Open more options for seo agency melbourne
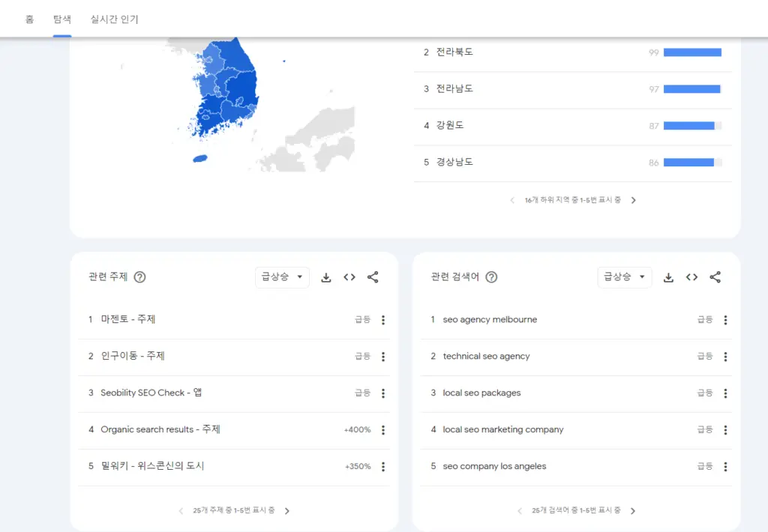The height and width of the screenshot is (532, 768). pos(725,320)
